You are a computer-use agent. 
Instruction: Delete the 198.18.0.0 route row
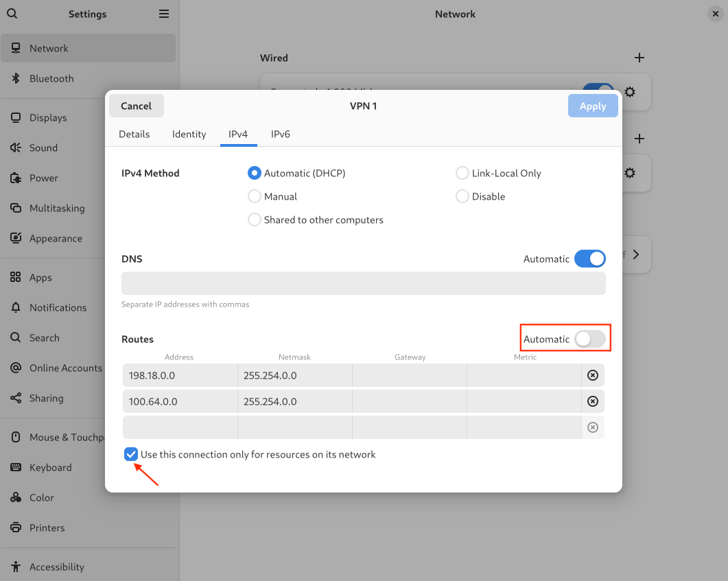click(x=593, y=375)
